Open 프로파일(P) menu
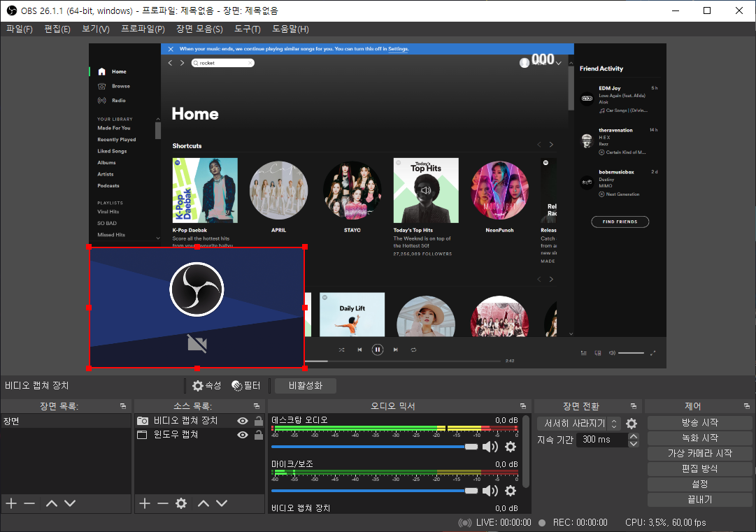Image resolution: width=756 pixels, height=532 pixels. pos(143,29)
